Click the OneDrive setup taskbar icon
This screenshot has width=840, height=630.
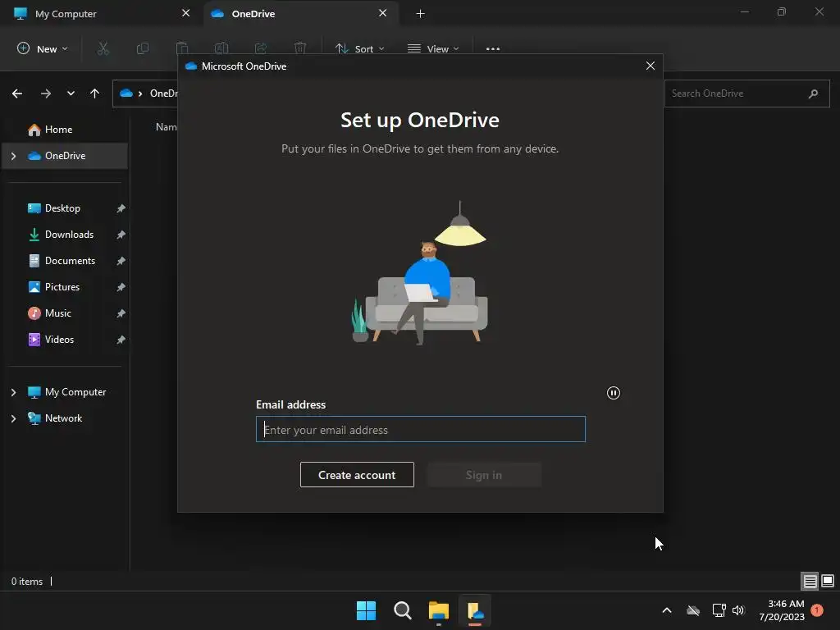475,610
